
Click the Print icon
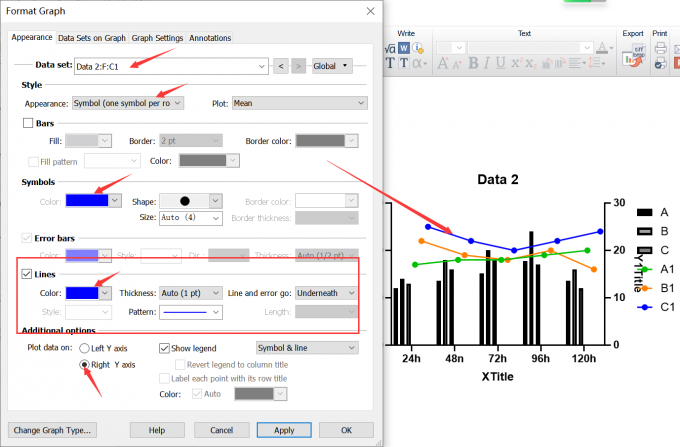[660, 47]
